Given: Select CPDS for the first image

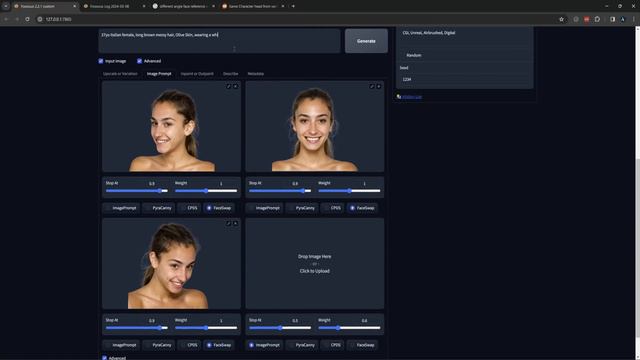Looking at the screenshot, I should pyautogui.click(x=189, y=208).
